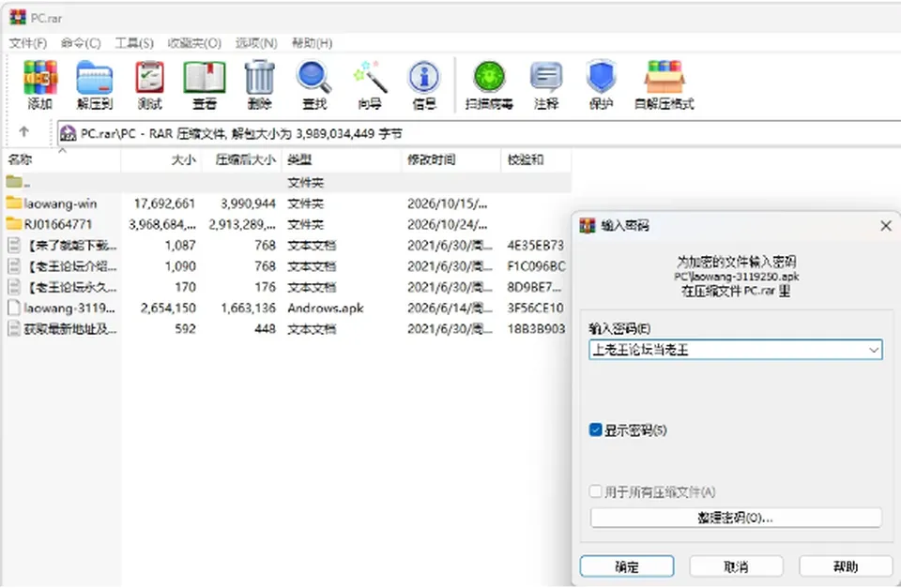Sort by the 校验和 column header
This screenshot has width=901, height=588.
[x=536, y=159]
